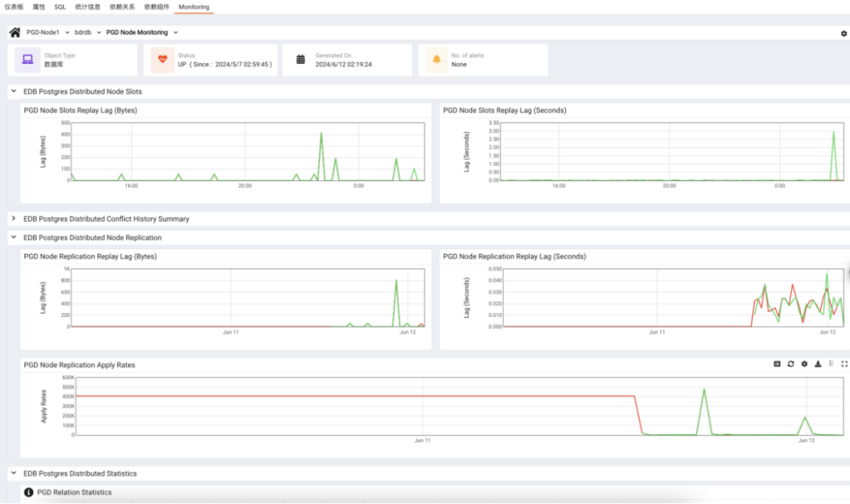Image resolution: width=850 pixels, height=504 pixels.
Task: Click the alerts bell icon
Action: pos(436,60)
